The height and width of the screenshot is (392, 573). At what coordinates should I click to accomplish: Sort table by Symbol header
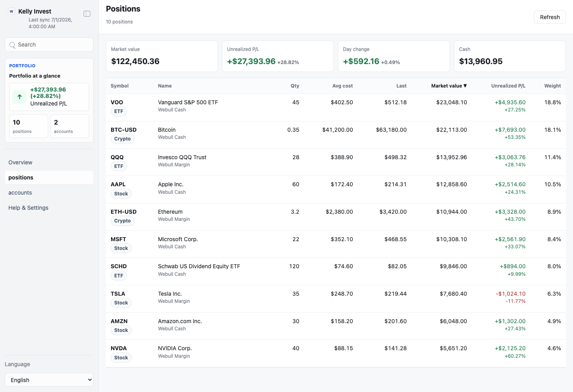click(119, 86)
